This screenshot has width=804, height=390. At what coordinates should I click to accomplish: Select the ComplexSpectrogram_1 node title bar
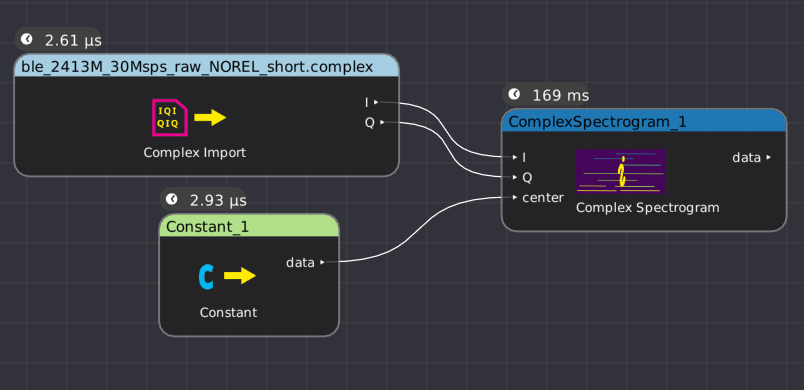[x=644, y=120]
